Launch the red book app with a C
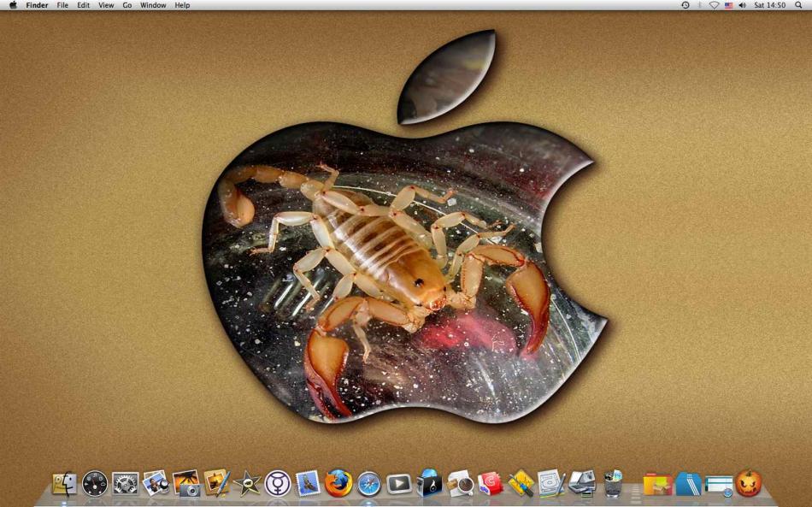 pos(490,484)
